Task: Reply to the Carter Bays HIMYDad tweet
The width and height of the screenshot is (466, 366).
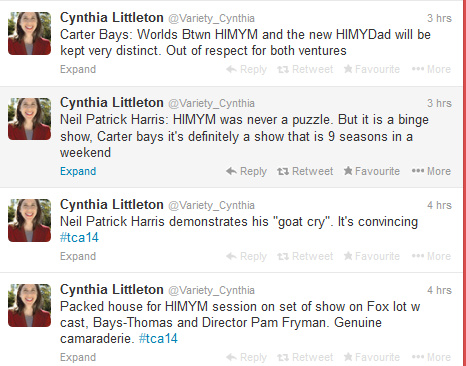Action: click(x=246, y=69)
